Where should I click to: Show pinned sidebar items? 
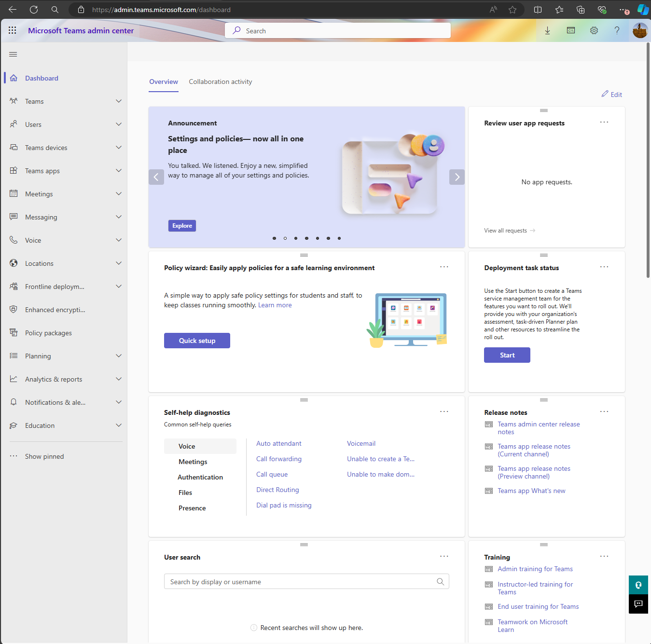click(x=44, y=456)
